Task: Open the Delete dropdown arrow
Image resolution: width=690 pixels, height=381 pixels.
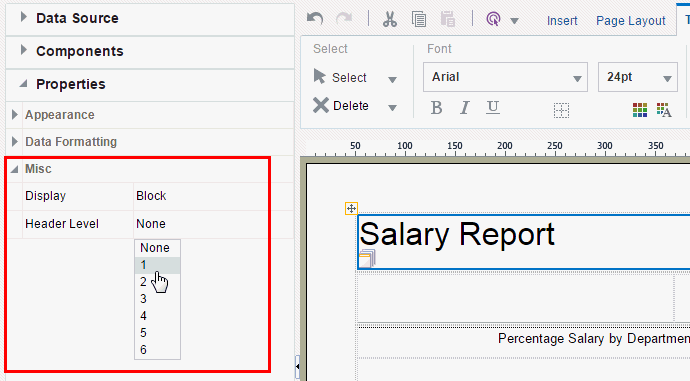Action: point(393,107)
